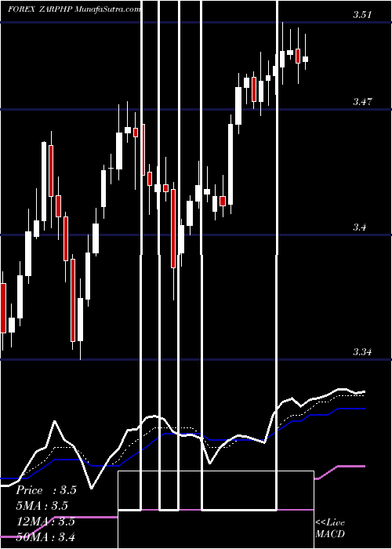Click the 3.51 price level label

tap(362, 15)
